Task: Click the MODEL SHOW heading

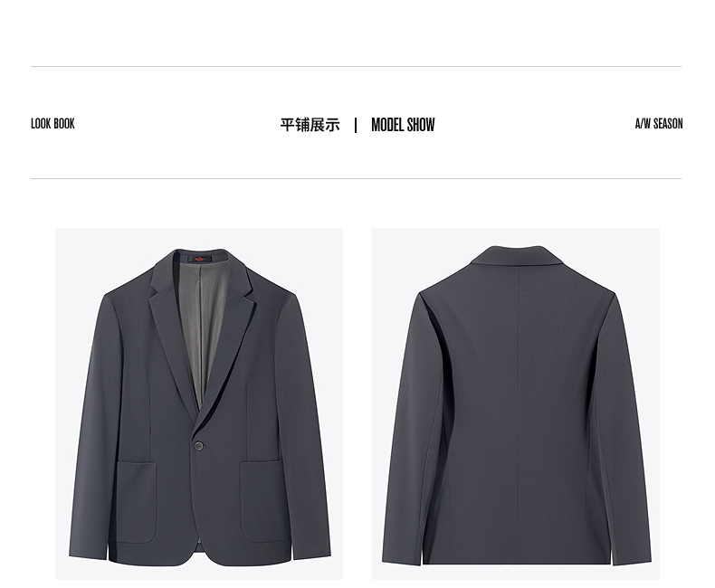Action: click(403, 125)
